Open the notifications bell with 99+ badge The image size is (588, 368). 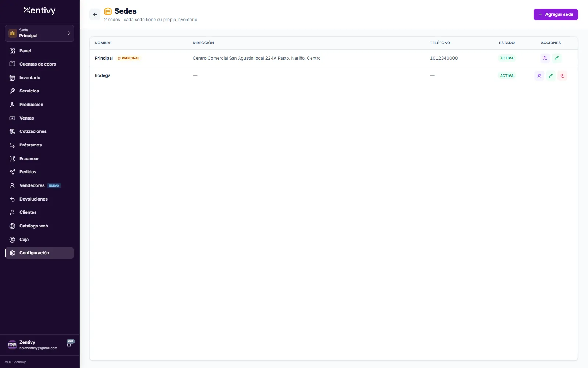click(69, 344)
